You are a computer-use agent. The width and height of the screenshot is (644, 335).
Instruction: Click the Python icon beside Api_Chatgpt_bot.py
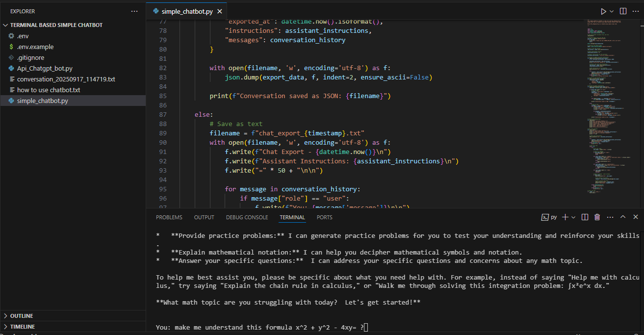pyautogui.click(x=12, y=69)
